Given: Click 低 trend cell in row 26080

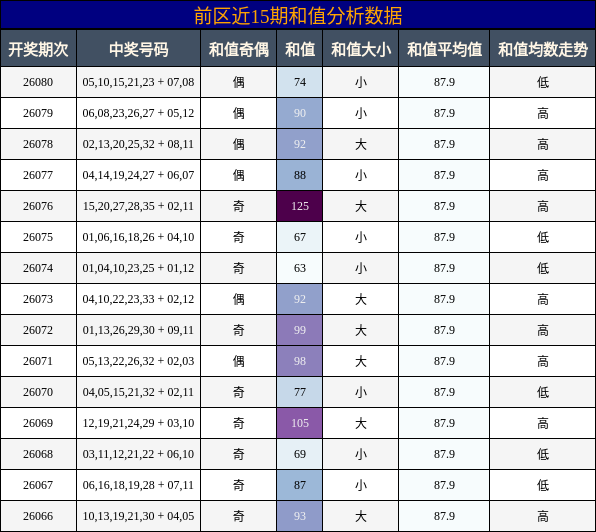Looking at the screenshot, I should pyautogui.click(x=543, y=82).
